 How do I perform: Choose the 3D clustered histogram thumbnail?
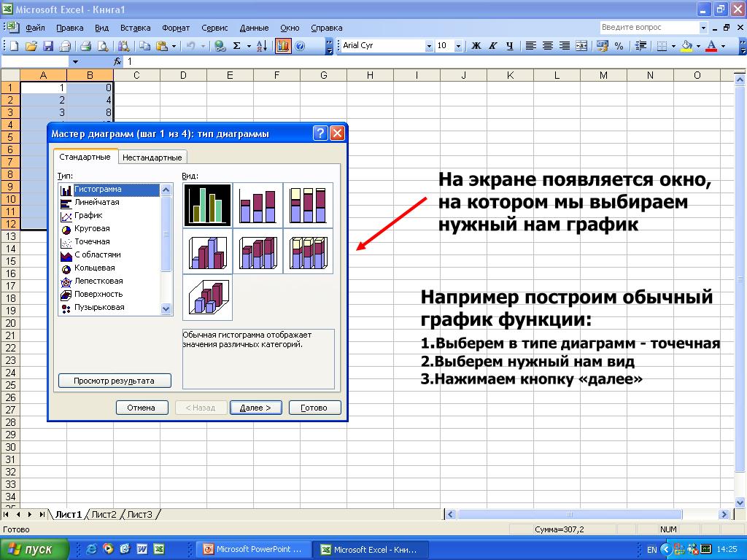[208, 251]
